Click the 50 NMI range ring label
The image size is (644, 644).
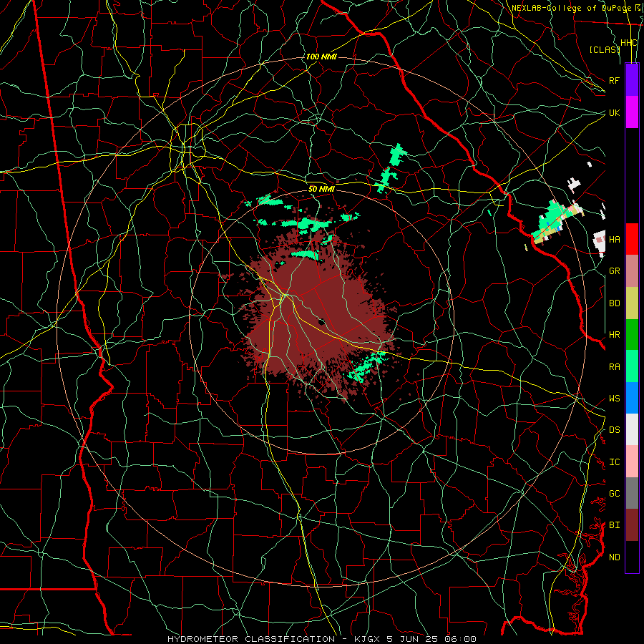321,189
